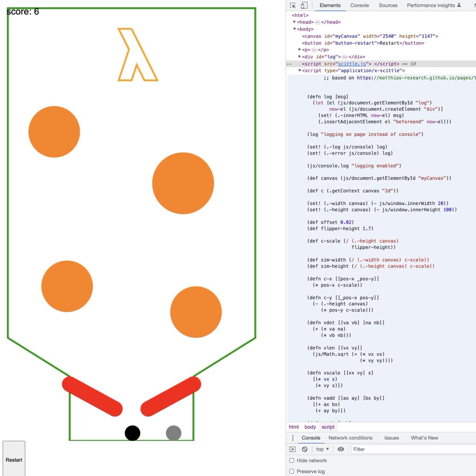Click the Restart button
This screenshot has height=476, width=476.
click(x=14, y=459)
